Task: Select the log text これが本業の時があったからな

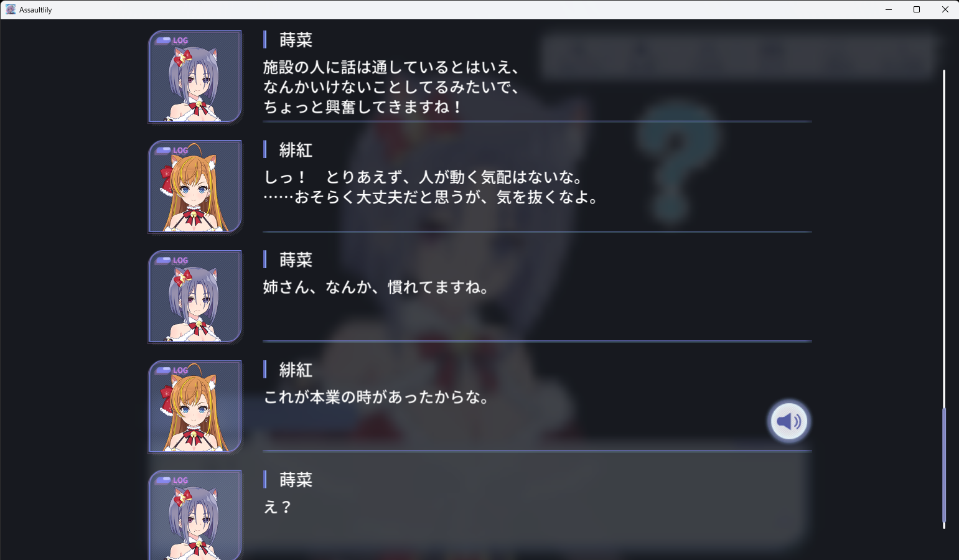Action: (376, 397)
